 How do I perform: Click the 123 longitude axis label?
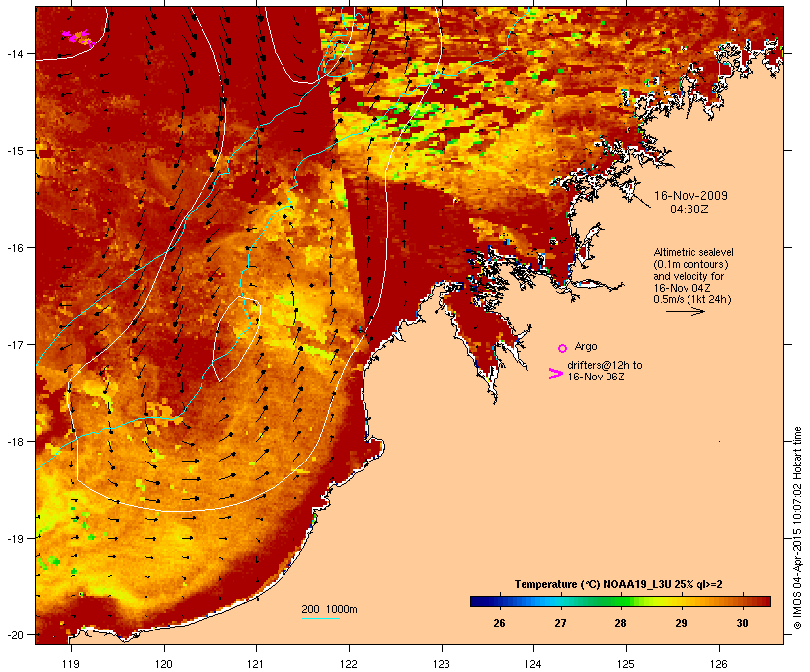442,664
